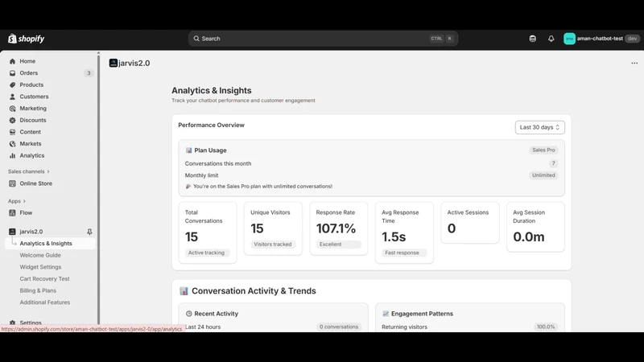This screenshot has width=644, height=362.
Task: Click the Avg Response Time 1.5s value
Action: click(x=394, y=237)
